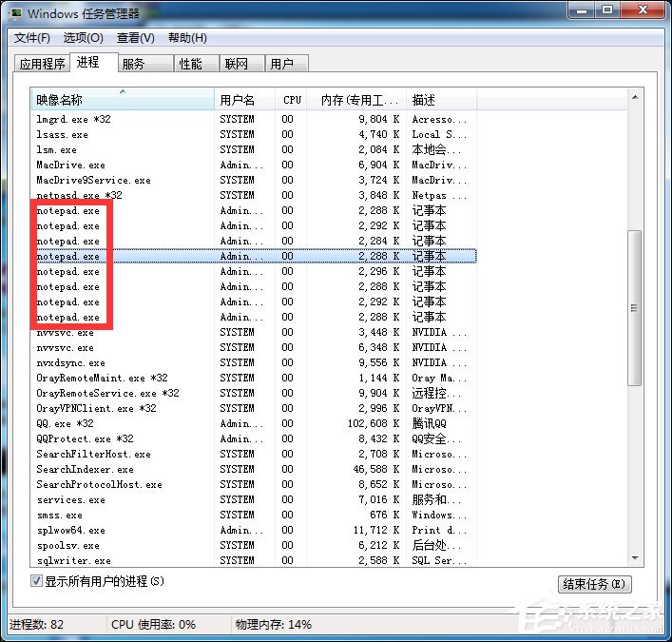This screenshot has height=642, width=672.
Task: Sort by CPU column header
Action: pyautogui.click(x=291, y=100)
